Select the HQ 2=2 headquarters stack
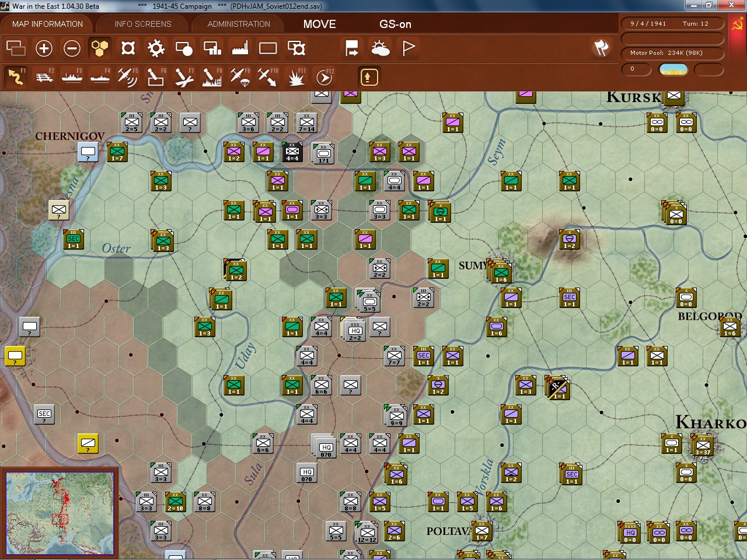747x560 pixels. tap(354, 331)
